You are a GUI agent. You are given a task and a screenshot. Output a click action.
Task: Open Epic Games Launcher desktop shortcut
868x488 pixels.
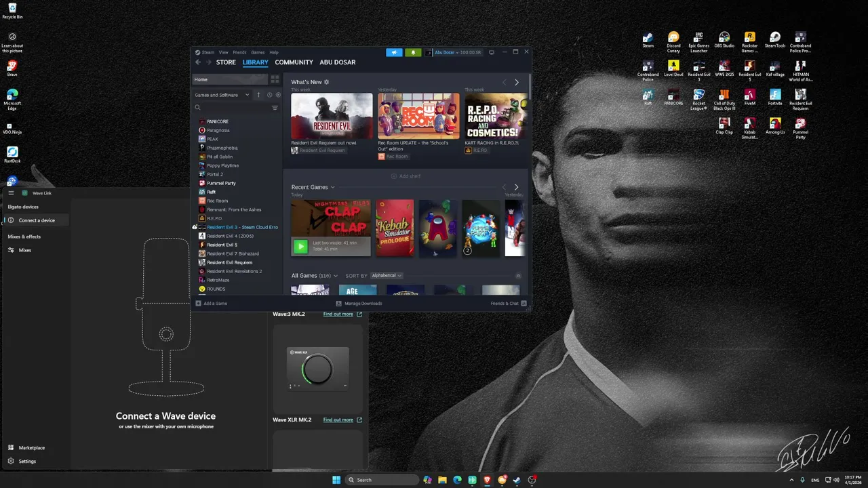698,42
